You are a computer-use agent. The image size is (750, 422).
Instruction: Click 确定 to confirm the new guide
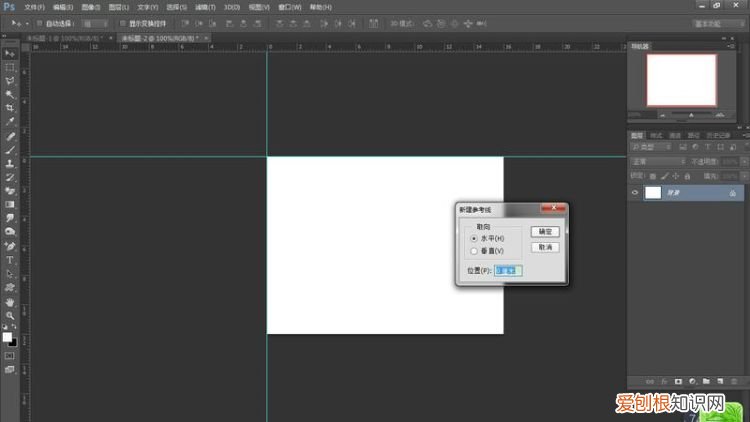(544, 231)
